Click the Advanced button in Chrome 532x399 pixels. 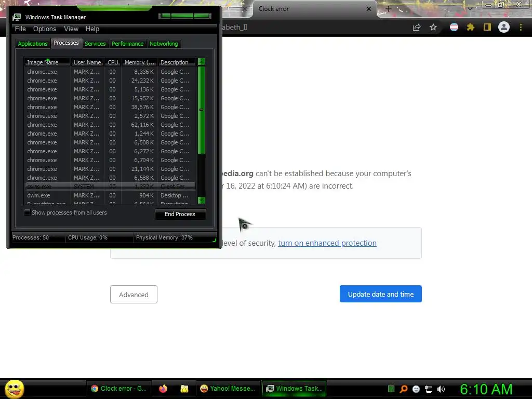pyautogui.click(x=134, y=295)
